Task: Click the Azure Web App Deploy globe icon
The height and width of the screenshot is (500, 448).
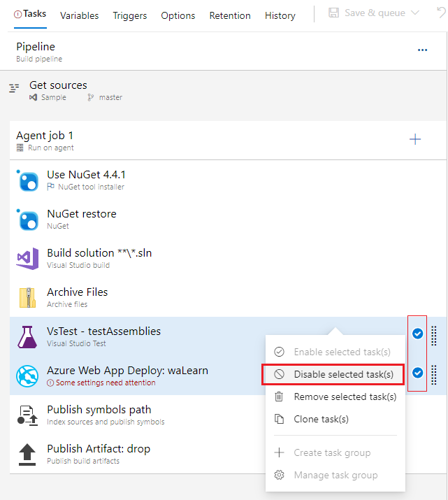Action: coord(27,376)
